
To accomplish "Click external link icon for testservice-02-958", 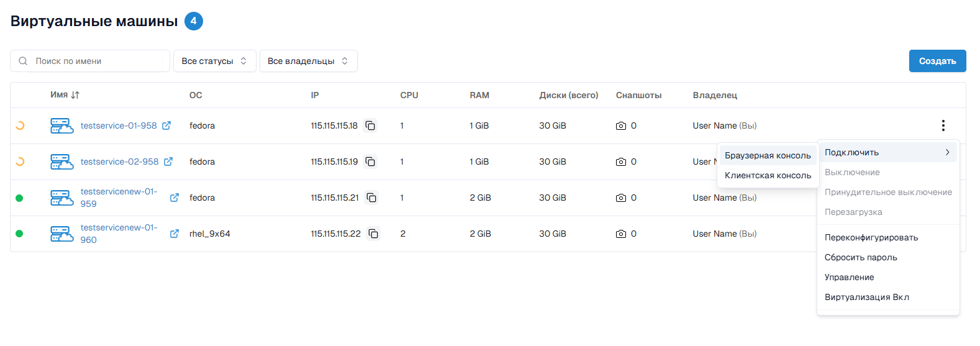I will click(168, 162).
